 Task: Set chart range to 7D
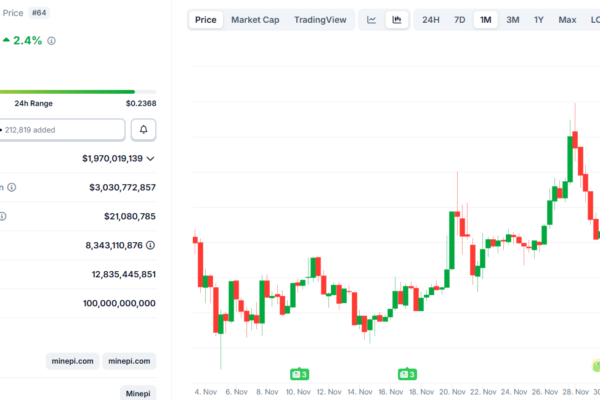point(459,20)
